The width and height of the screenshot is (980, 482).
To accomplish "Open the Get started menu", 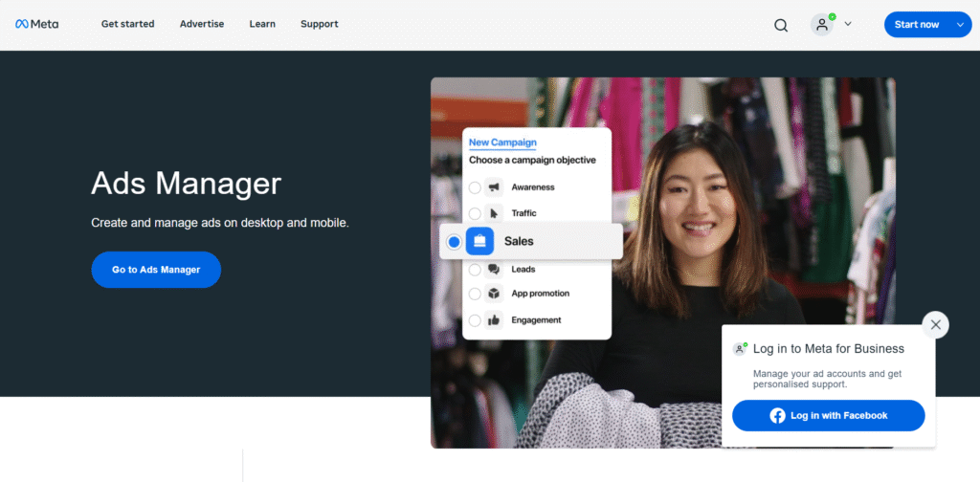I will [127, 24].
